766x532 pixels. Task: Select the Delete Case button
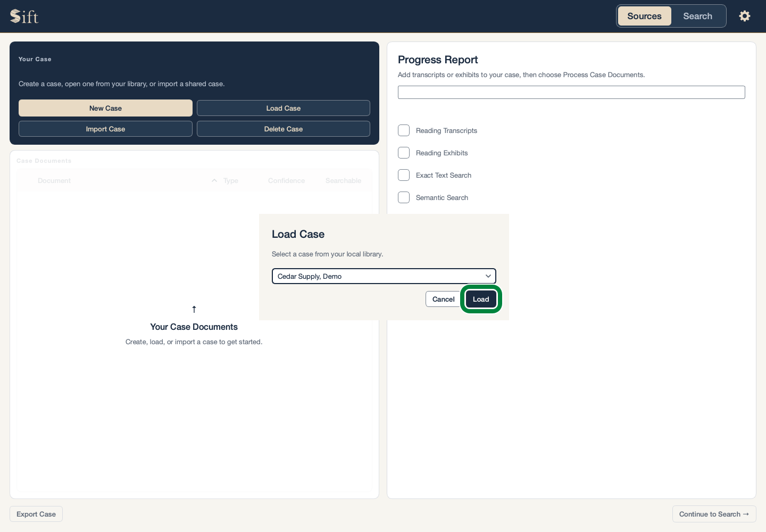click(284, 129)
